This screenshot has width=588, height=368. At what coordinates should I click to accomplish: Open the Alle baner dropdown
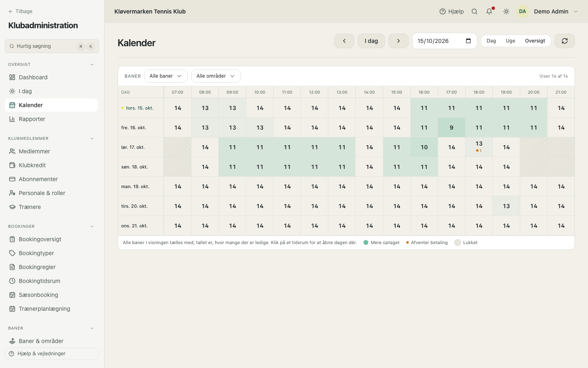pos(166,76)
